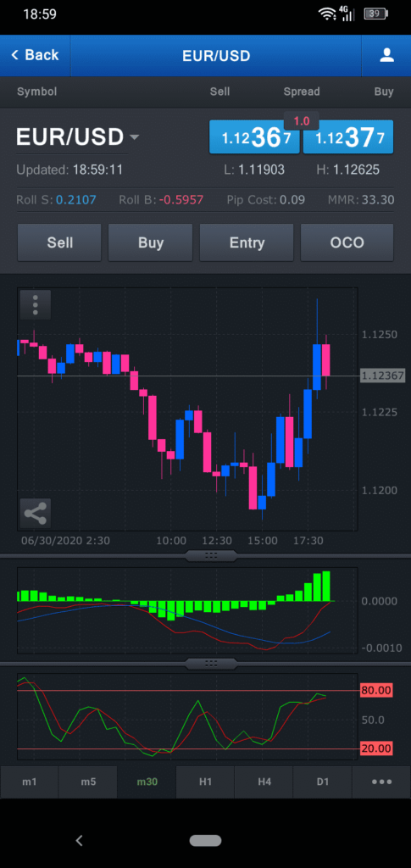Tap the Android back navigation arrow
This screenshot has height=868, width=411.
coord(79,840)
